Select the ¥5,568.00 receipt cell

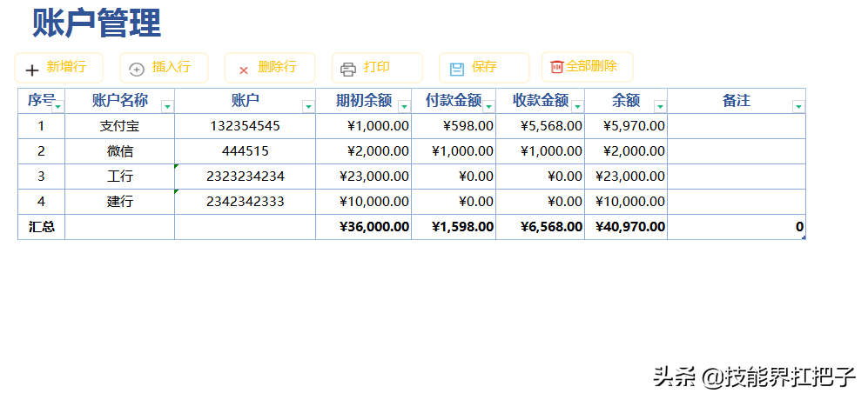click(541, 126)
